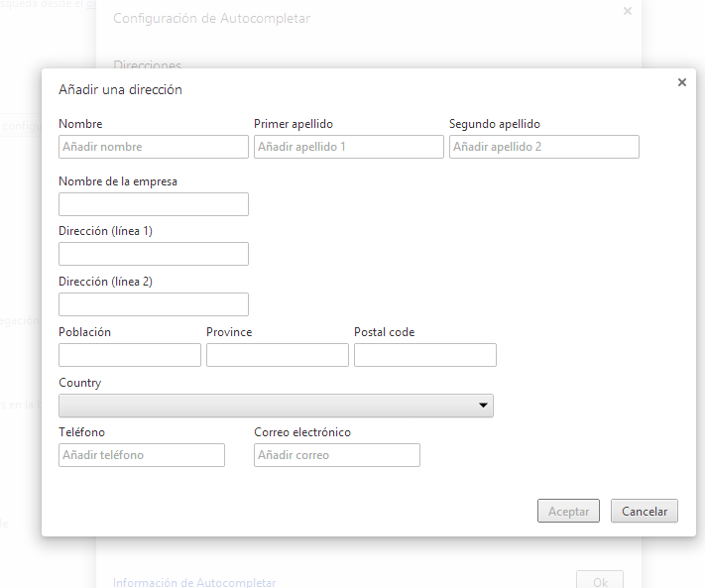
Task: Select the Población input box
Action: (x=130, y=355)
